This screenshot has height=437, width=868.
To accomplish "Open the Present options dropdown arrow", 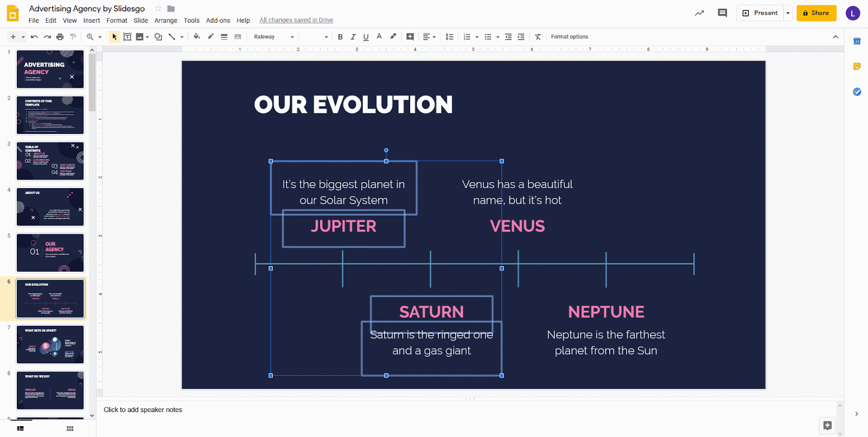I will pyautogui.click(x=788, y=13).
